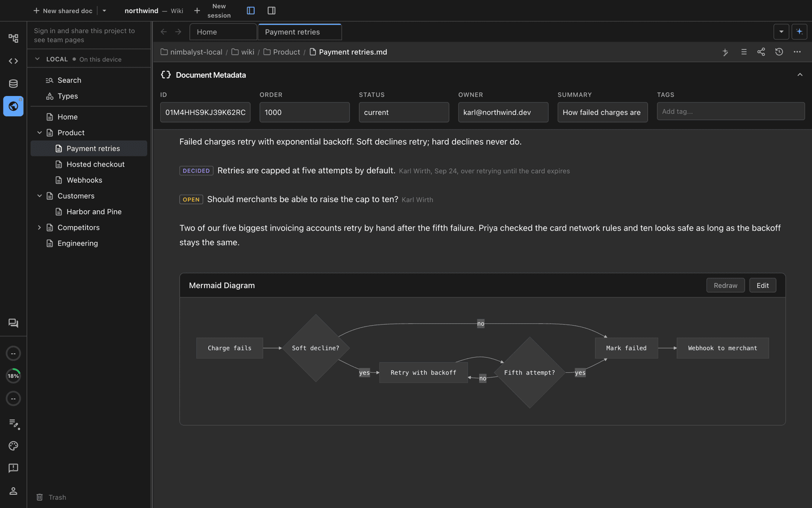Click the sparkle AI button beside the tabs

pyautogui.click(x=799, y=31)
